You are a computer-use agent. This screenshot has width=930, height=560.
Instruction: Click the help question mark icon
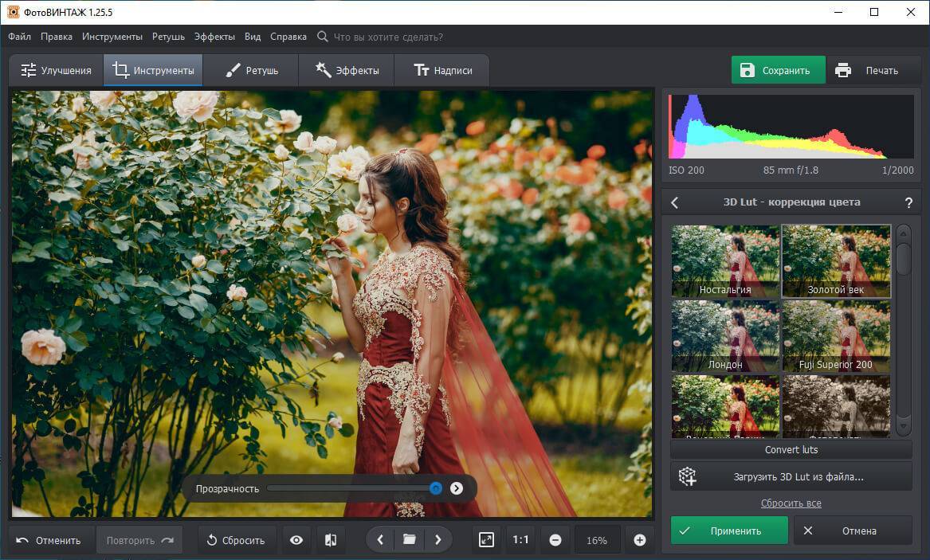coord(908,202)
